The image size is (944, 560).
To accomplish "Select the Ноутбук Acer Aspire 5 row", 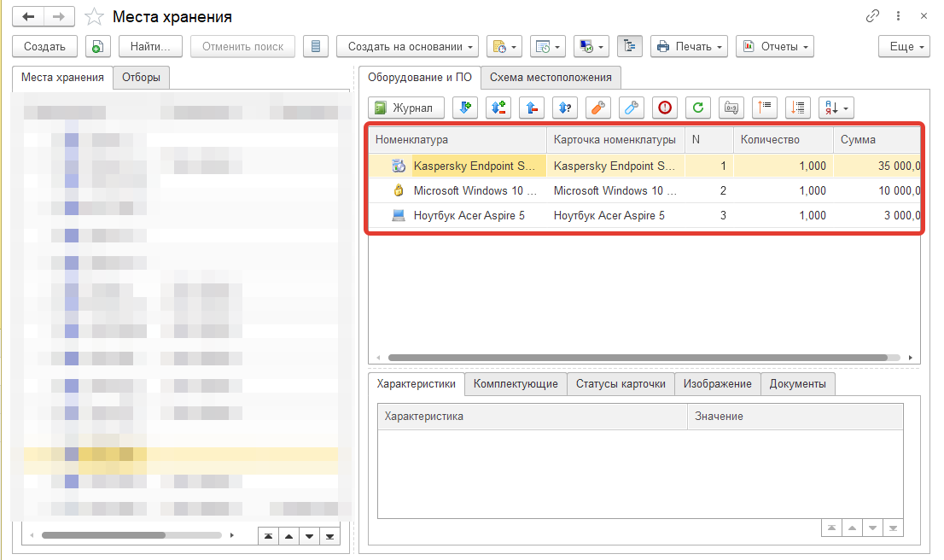I will tap(469, 216).
